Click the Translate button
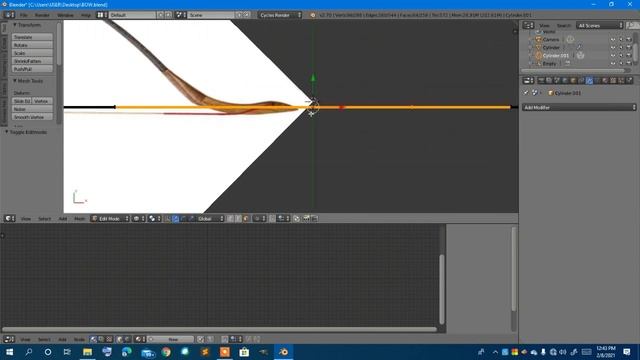This screenshot has height=360, width=640. point(32,37)
